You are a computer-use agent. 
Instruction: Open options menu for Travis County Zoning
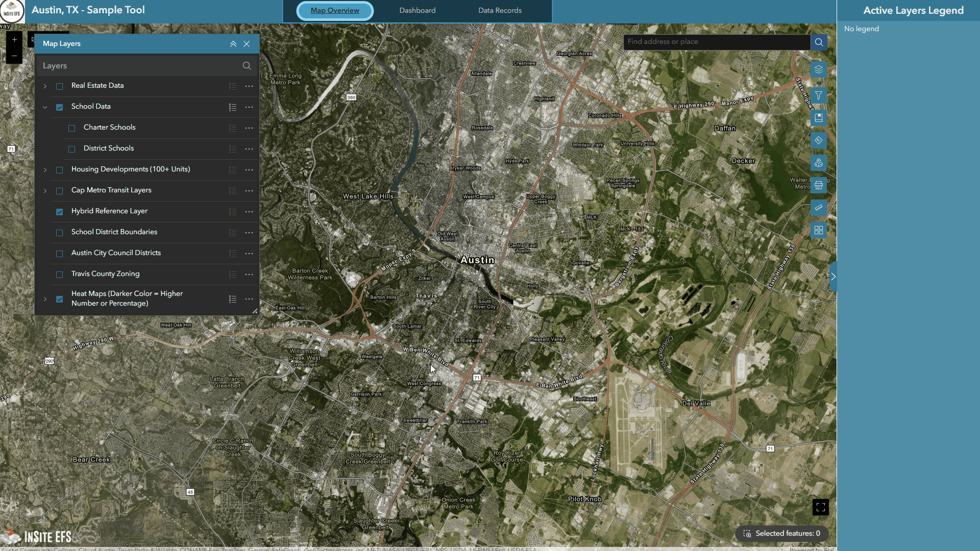(x=249, y=274)
